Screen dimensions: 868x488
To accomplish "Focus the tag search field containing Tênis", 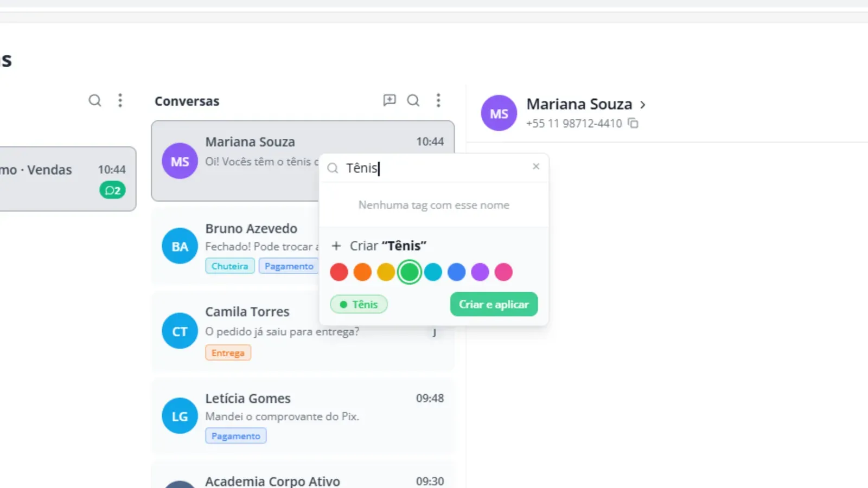I will pyautogui.click(x=434, y=168).
